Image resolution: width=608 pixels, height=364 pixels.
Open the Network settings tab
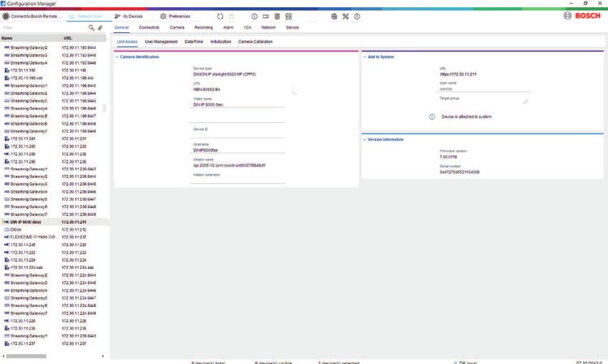pyautogui.click(x=268, y=27)
